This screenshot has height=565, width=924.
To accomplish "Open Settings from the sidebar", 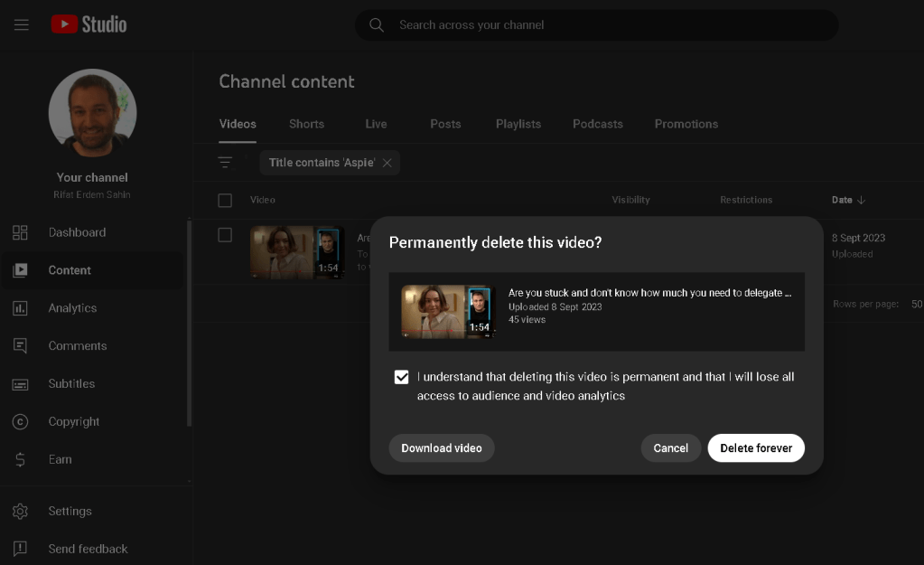I will pyautogui.click(x=70, y=511).
